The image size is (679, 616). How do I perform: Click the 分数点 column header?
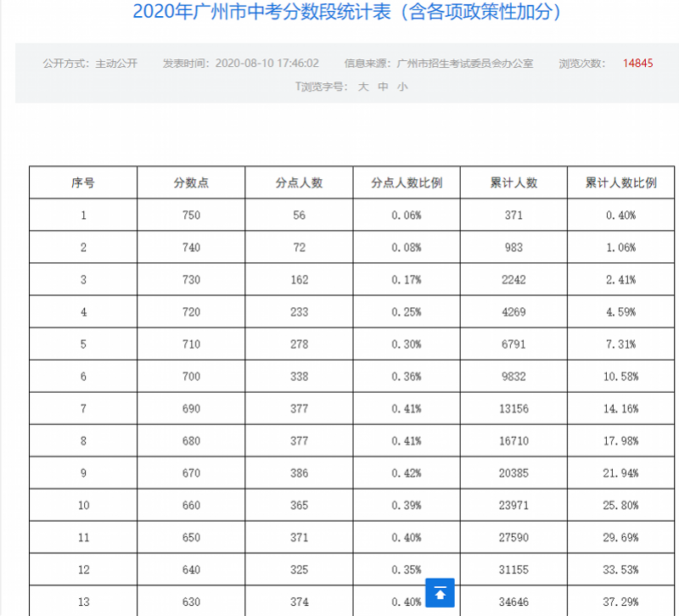point(191,182)
